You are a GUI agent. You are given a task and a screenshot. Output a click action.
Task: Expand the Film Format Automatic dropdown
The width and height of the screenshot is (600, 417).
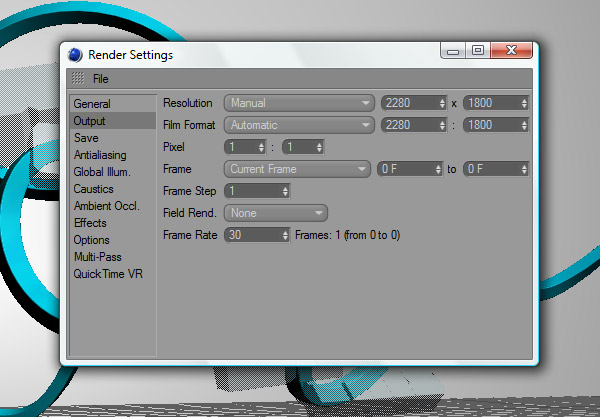coord(299,125)
